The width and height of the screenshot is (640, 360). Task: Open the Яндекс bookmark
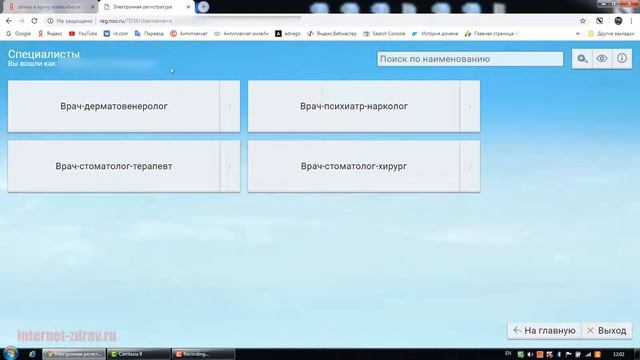tap(50, 33)
